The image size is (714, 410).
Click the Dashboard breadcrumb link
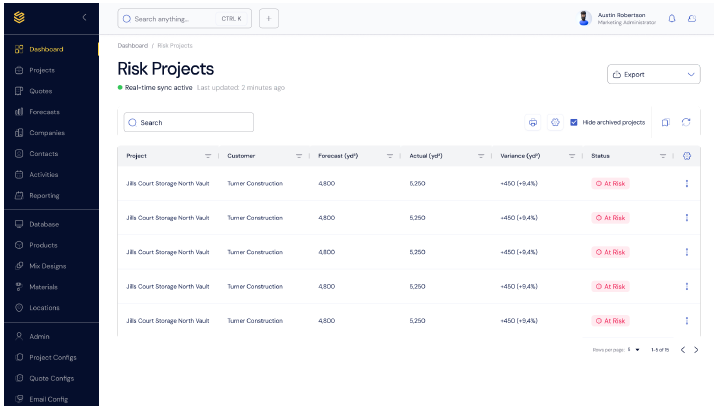(132, 45)
